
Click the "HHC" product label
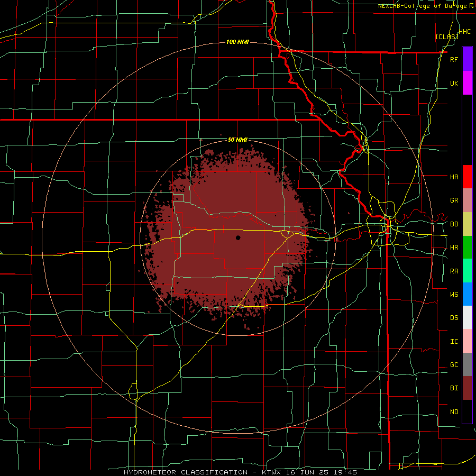click(465, 32)
